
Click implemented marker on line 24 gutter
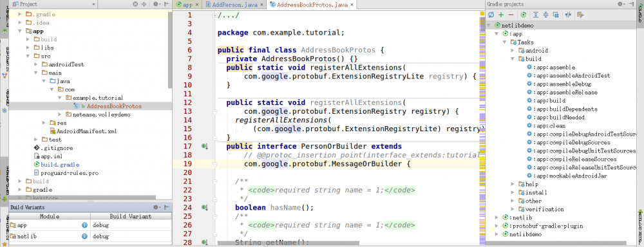tap(204, 207)
